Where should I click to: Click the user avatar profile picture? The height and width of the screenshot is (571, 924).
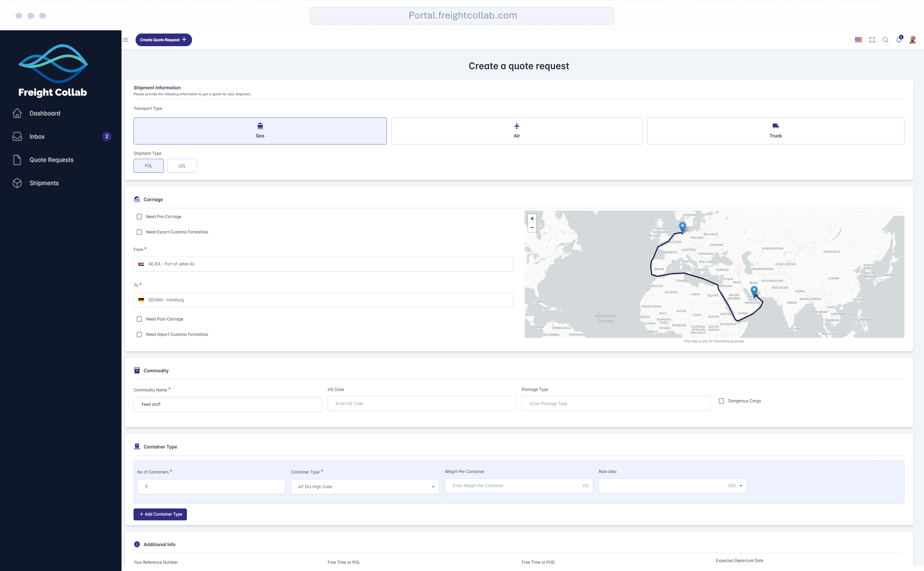pos(912,40)
